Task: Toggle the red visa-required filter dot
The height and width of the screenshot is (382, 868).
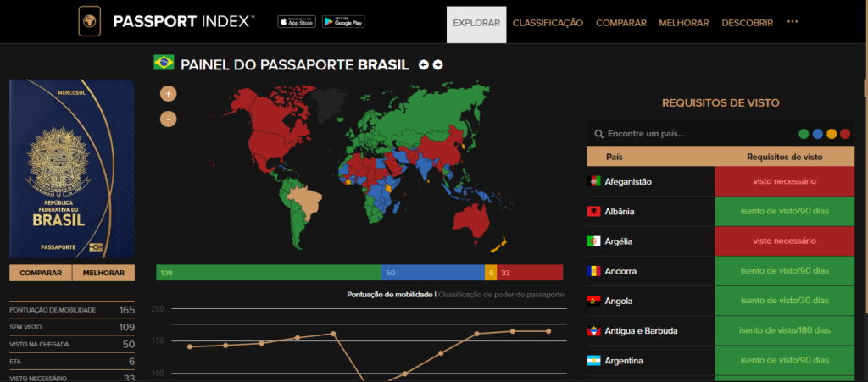Action: tap(845, 134)
